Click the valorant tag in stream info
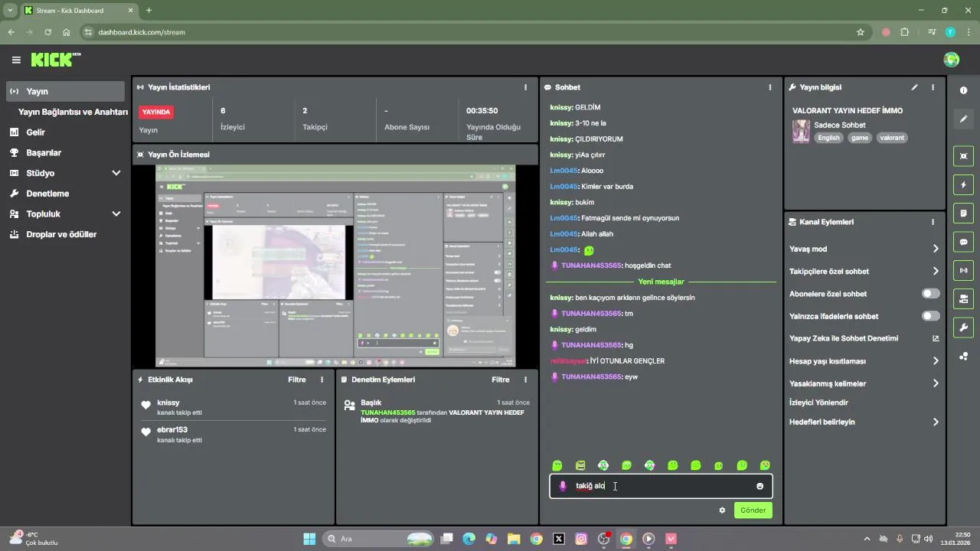Image resolution: width=980 pixels, height=551 pixels. click(x=892, y=138)
